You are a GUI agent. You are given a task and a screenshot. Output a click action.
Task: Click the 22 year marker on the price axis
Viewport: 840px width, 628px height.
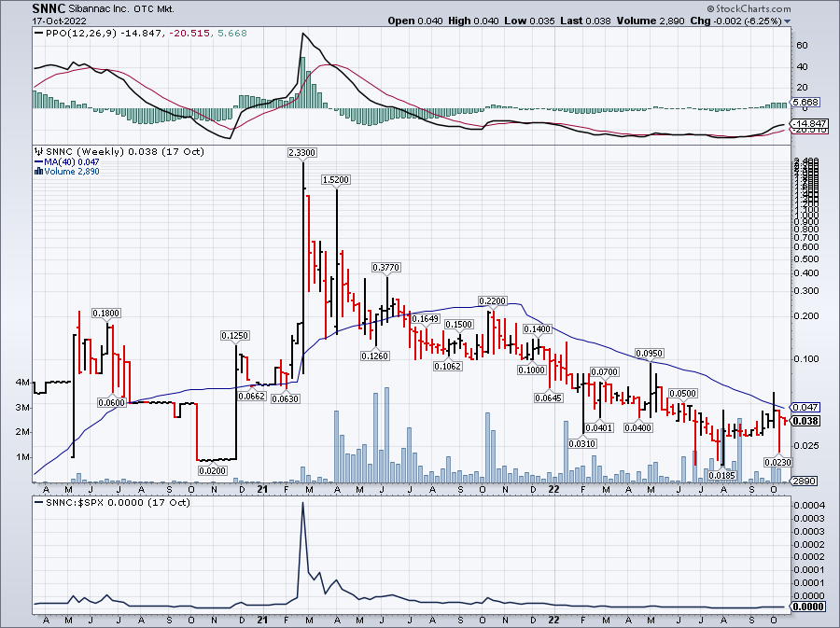click(x=553, y=489)
